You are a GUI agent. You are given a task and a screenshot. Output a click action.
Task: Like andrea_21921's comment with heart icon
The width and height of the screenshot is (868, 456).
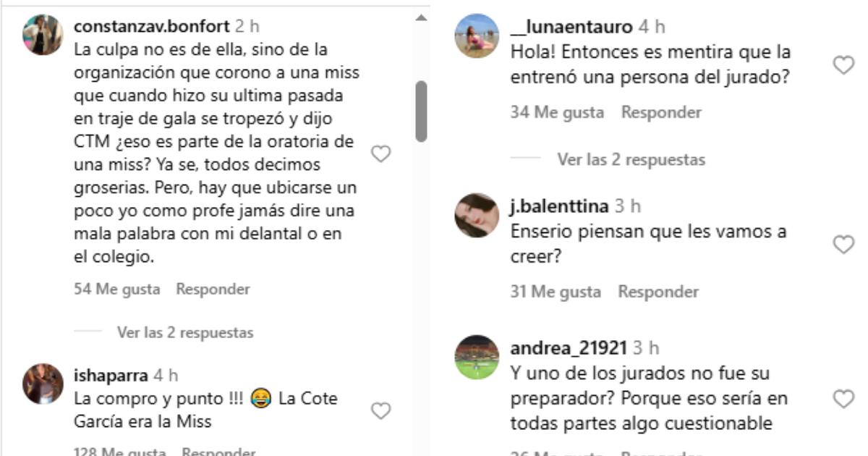click(843, 398)
